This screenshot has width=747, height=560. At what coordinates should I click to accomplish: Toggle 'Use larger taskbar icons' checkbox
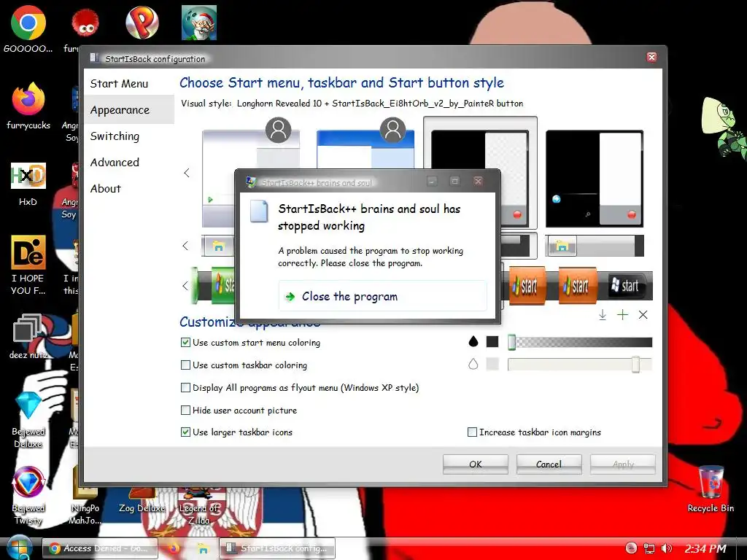pos(185,432)
